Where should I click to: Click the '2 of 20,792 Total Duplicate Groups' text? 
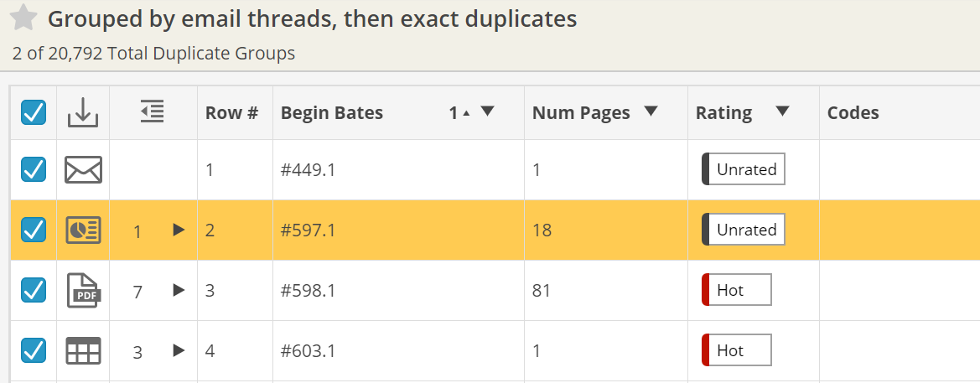click(153, 54)
